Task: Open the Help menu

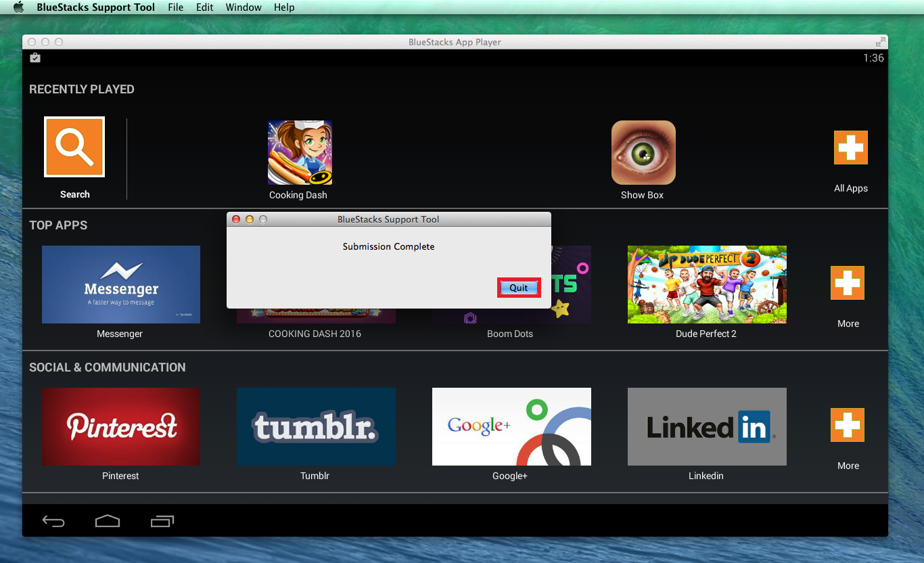Action: coord(284,7)
